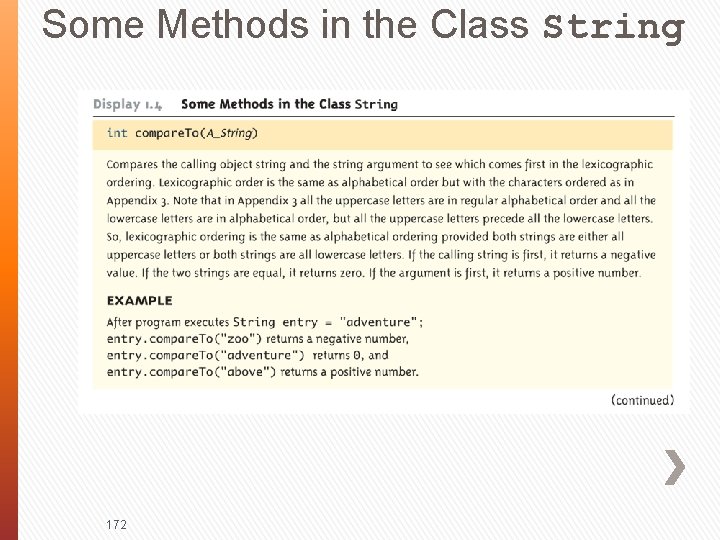Click the 'returns a positive number' text
Screen dimensions: 720x540
click(x=349, y=372)
